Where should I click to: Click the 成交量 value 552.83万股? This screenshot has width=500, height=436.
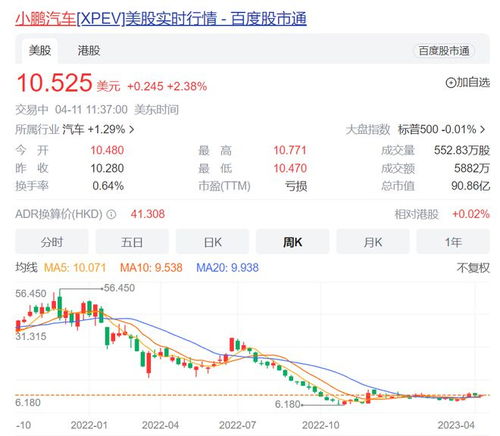(462, 150)
